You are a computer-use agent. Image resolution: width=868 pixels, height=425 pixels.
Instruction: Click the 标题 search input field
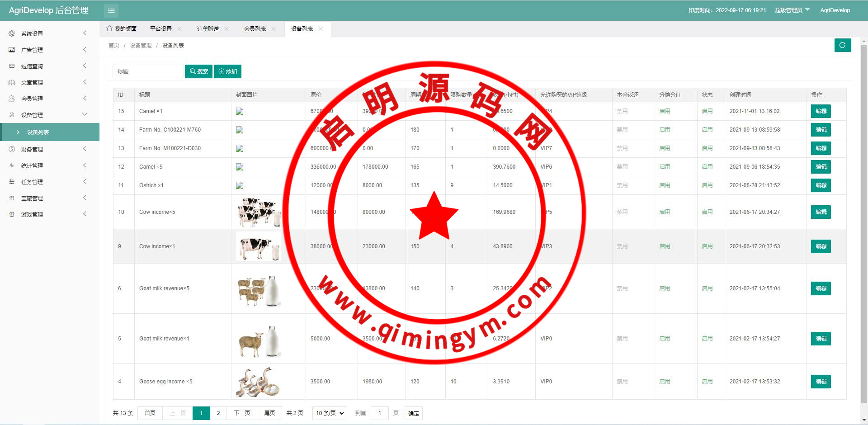coord(148,71)
